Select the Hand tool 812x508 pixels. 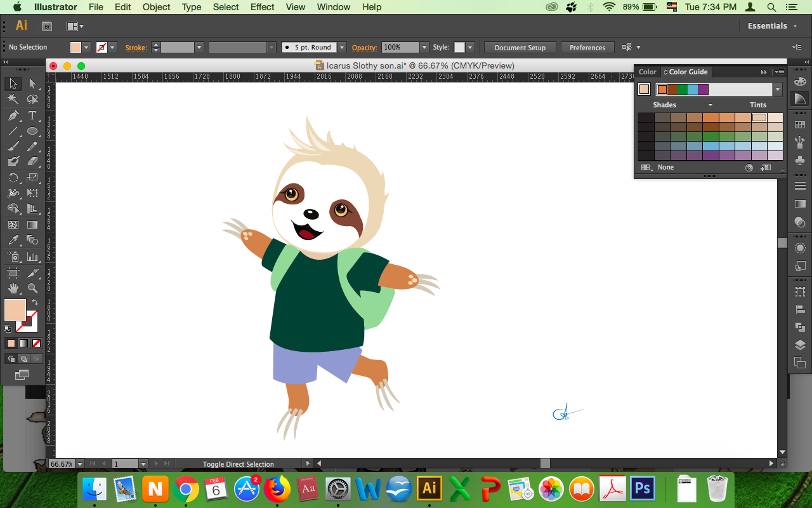13,288
